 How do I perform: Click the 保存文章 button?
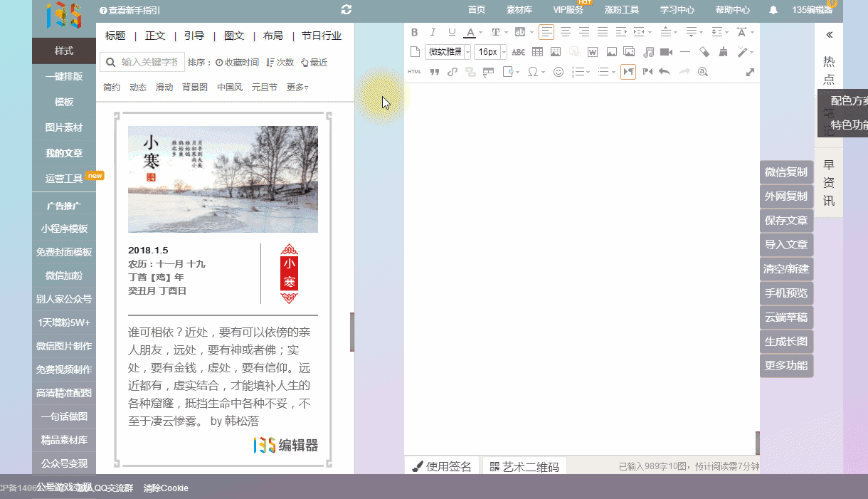click(x=786, y=221)
